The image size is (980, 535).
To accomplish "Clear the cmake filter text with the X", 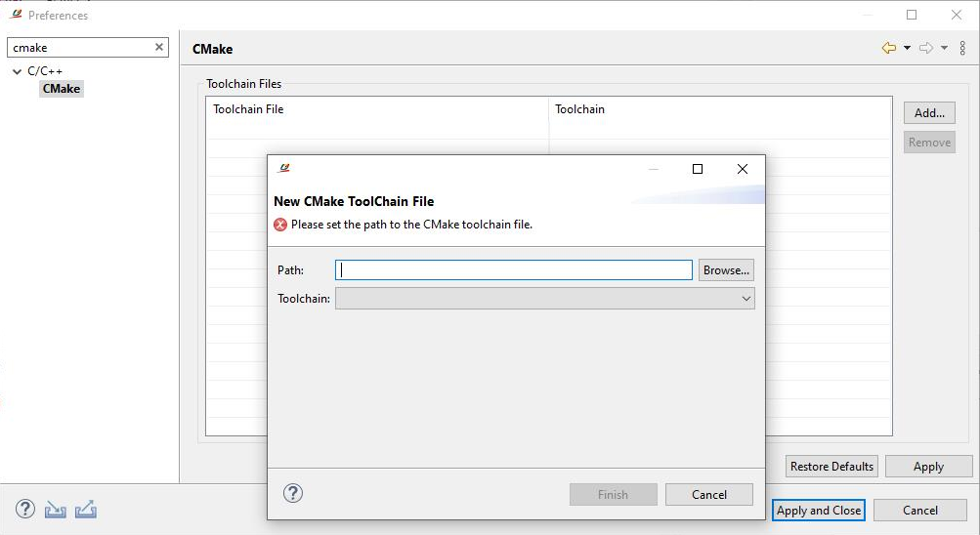I will [158, 47].
